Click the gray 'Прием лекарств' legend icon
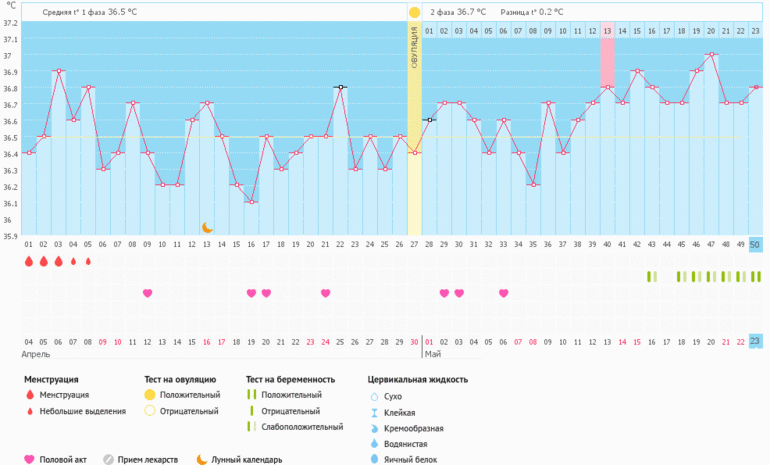770x465 pixels. (109, 460)
